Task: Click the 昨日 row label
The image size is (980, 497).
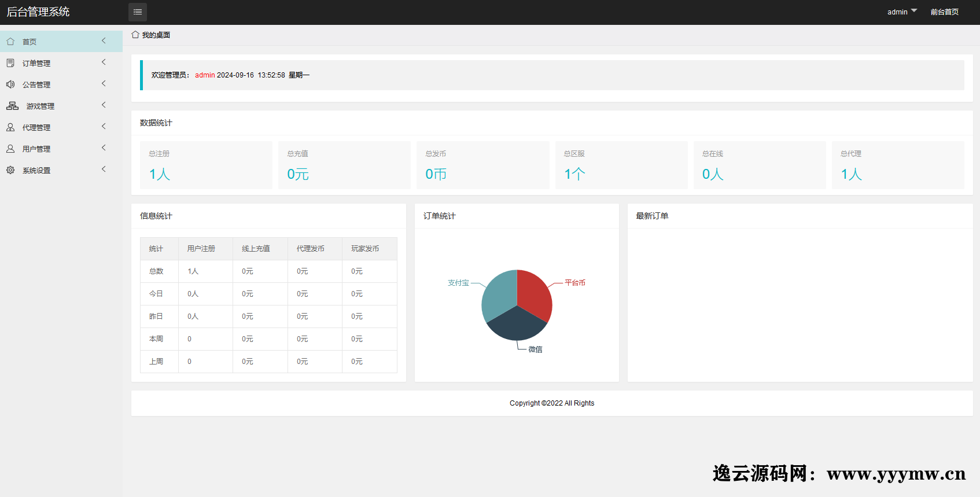Action: point(156,316)
